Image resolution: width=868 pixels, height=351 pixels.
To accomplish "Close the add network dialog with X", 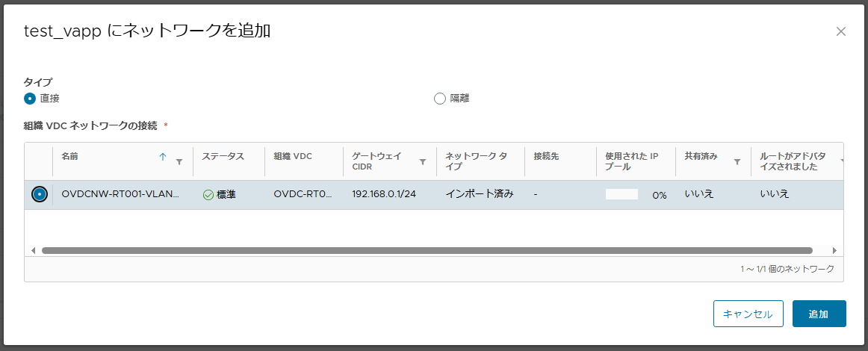I will (841, 31).
